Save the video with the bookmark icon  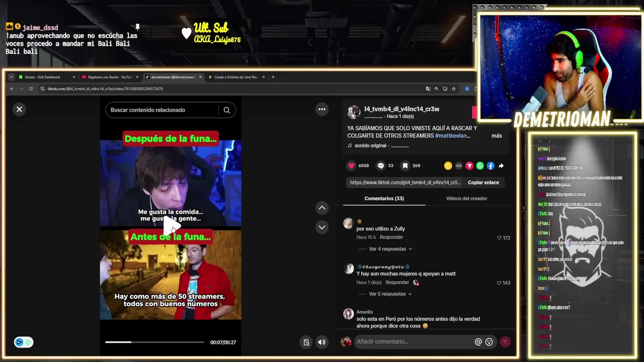pos(405,165)
